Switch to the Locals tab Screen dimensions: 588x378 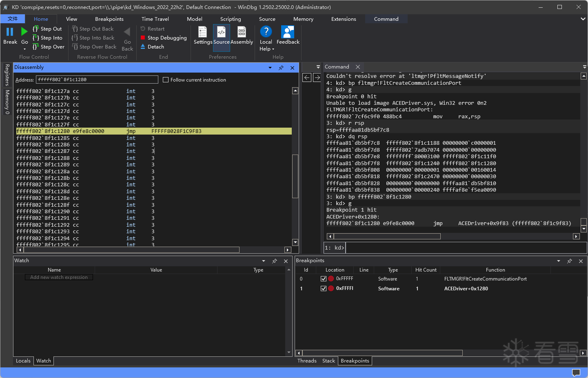click(x=23, y=361)
